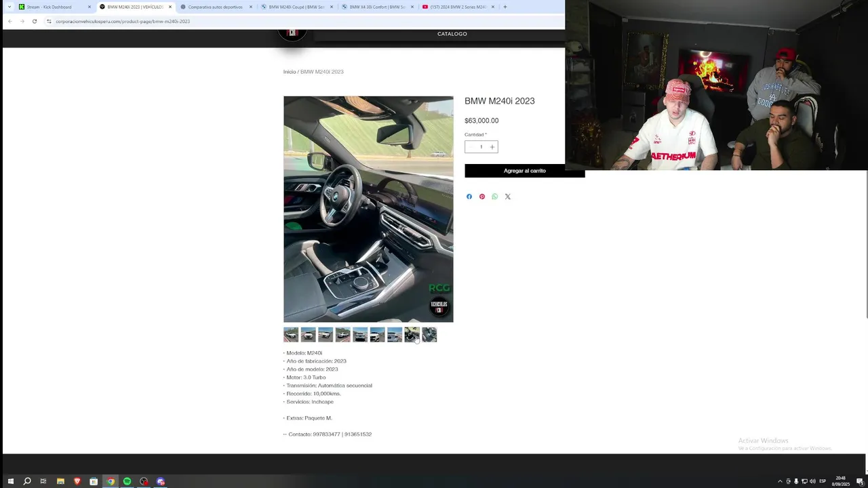
Task: Open Windows search in taskbar
Action: (x=27, y=481)
